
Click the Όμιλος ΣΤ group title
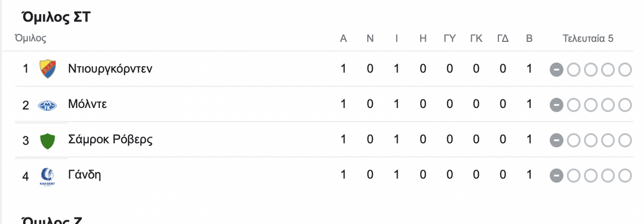(56, 17)
